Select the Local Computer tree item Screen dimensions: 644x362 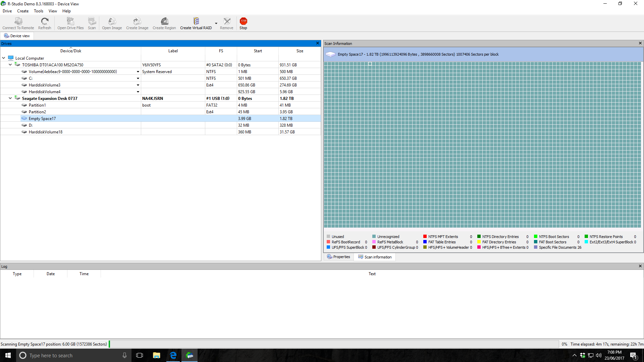point(30,58)
